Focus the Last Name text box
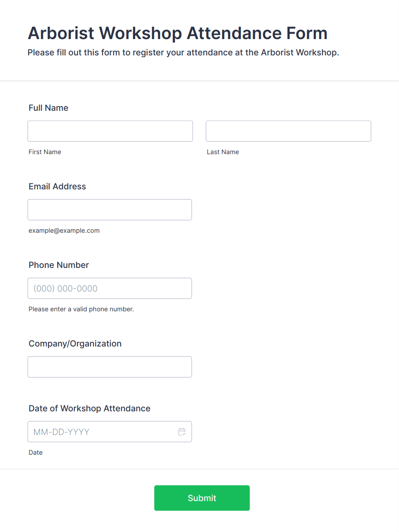This screenshot has width=399, height=532. [x=288, y=131]
